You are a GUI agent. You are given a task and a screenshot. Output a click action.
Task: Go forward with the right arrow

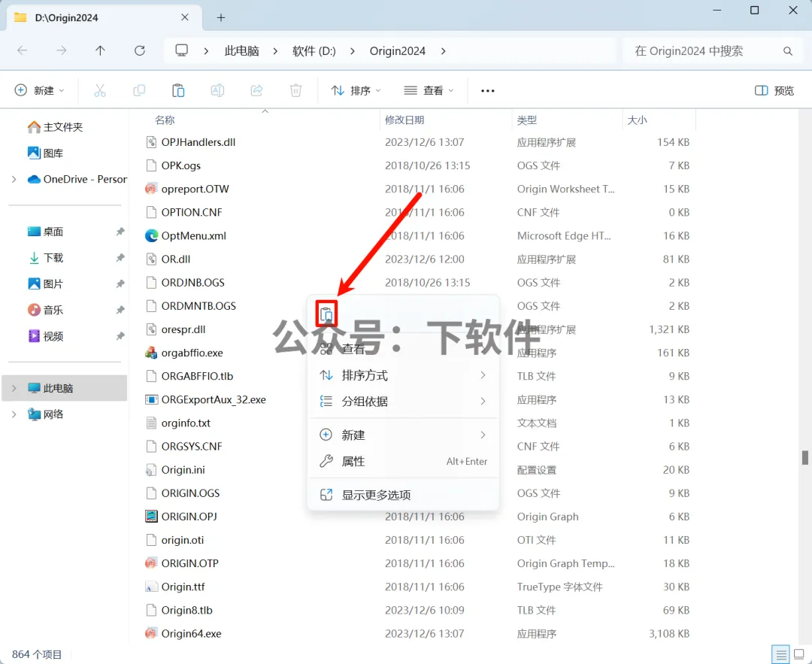(61, 50)
